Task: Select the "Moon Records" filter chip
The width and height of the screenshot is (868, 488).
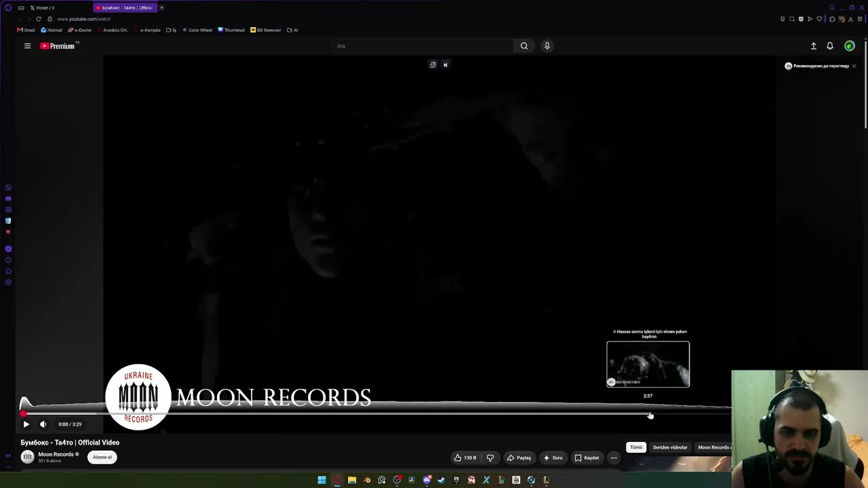Action: 713,447
